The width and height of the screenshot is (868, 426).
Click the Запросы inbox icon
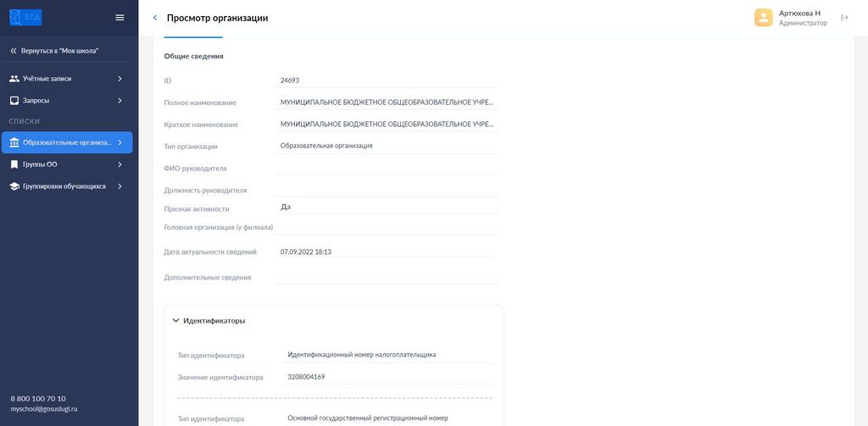click(14, 101)
